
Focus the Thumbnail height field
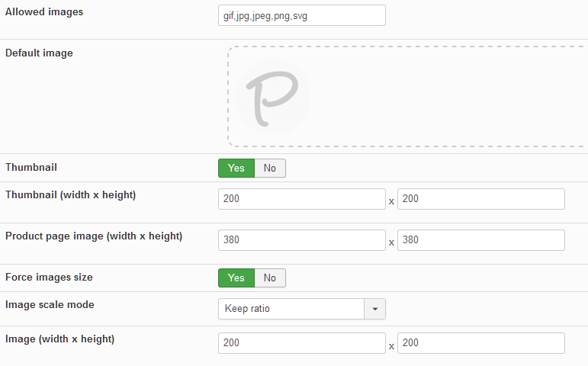point(480,199)
